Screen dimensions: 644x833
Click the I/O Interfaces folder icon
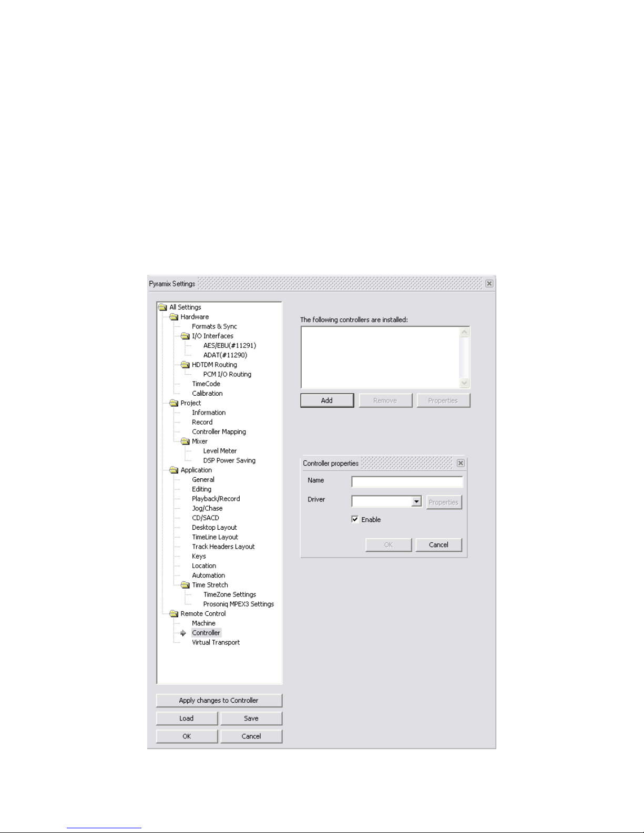185,336
